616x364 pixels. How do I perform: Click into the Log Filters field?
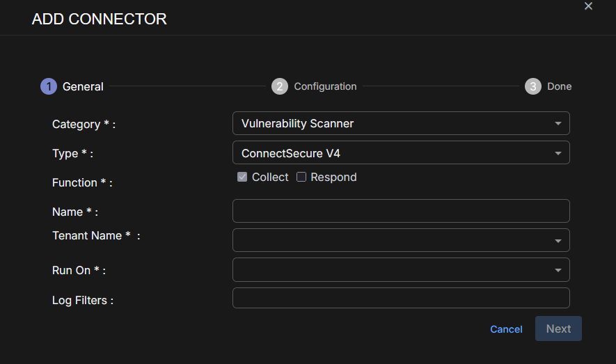[x=401, y=299]
